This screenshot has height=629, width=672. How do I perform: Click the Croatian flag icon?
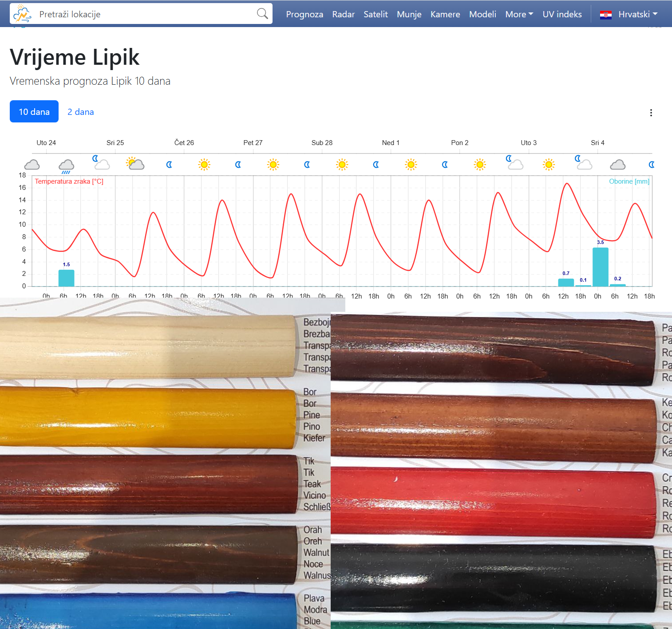click(605, 15)
